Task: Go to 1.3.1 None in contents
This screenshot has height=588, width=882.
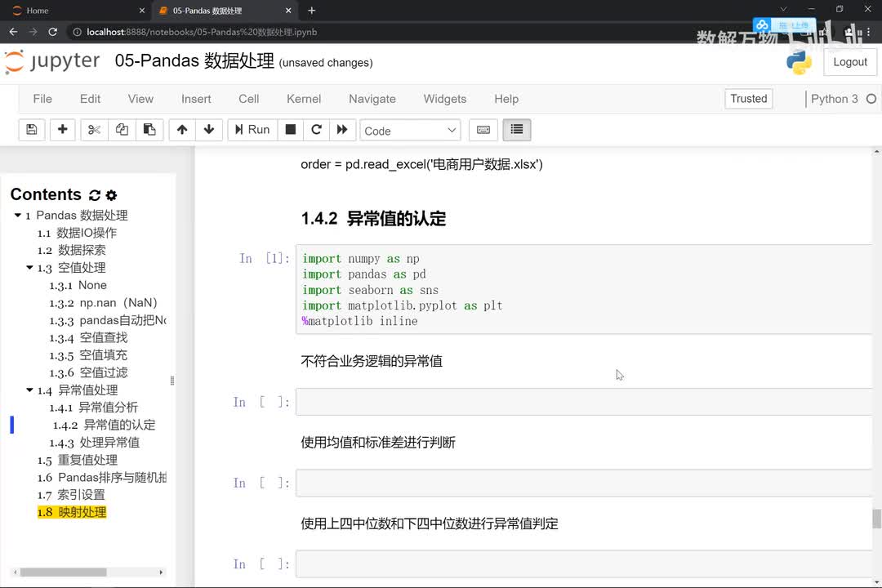Action: click(78, 285)
